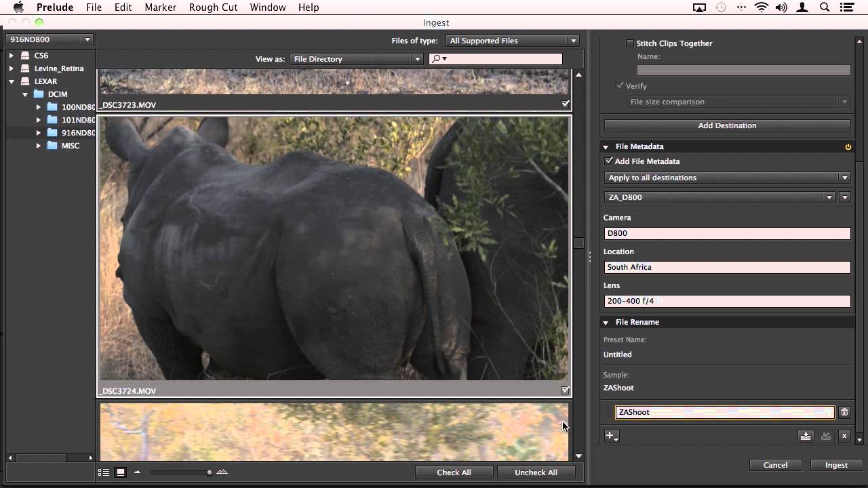Click the small mountain zoom-out icon

[137, 472]
